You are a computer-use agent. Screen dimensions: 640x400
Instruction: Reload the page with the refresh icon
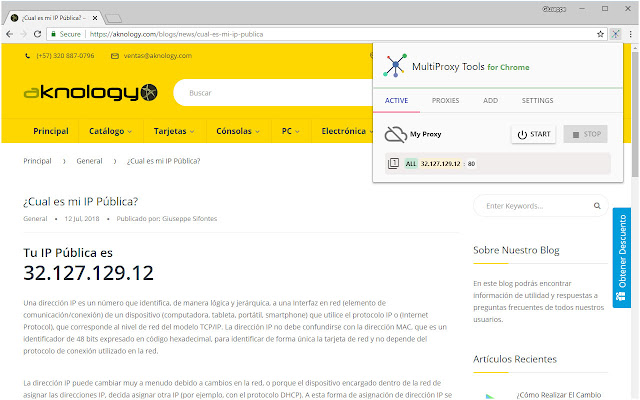tap(37, 34)
